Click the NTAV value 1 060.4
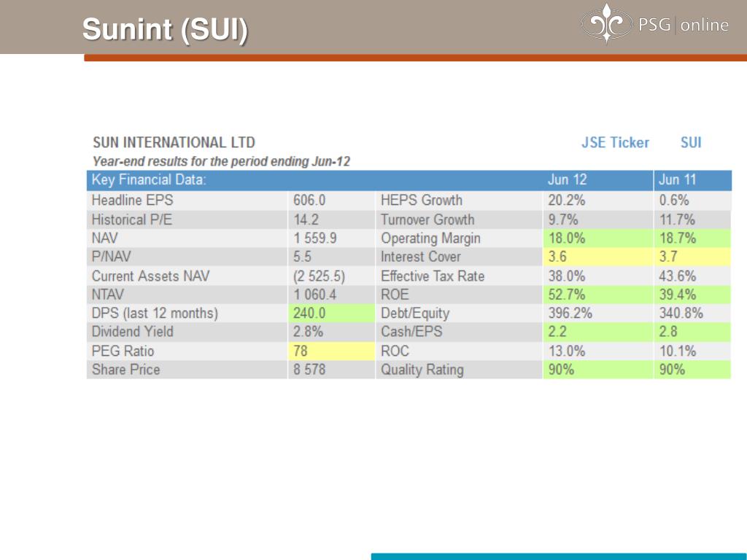 (x=314, y=295)
